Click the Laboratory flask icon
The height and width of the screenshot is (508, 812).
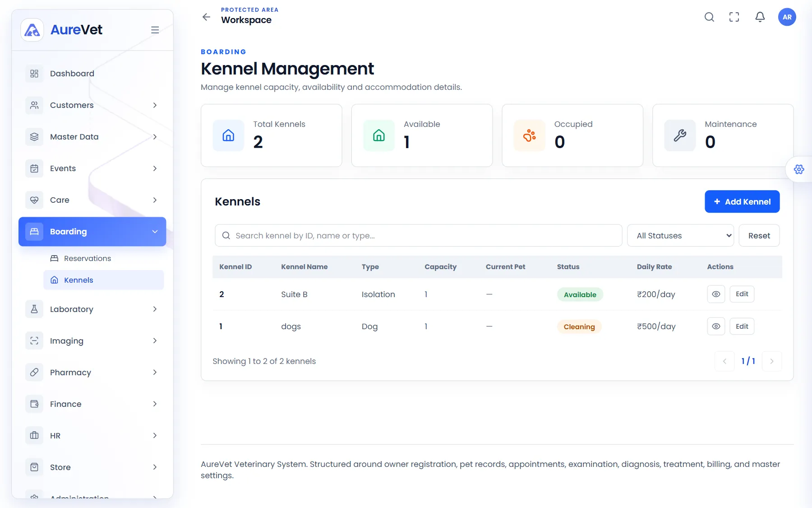[x=34, y=309]
